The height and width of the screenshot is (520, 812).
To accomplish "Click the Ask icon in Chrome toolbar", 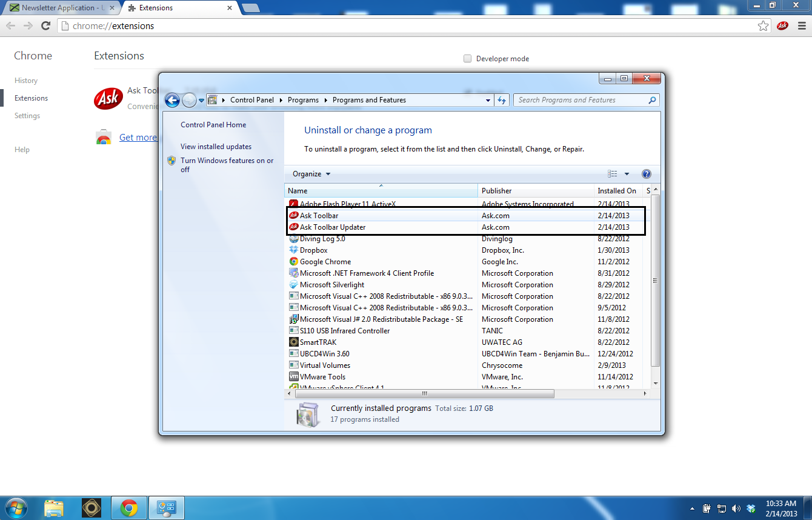I will click(x=782, y=26).
